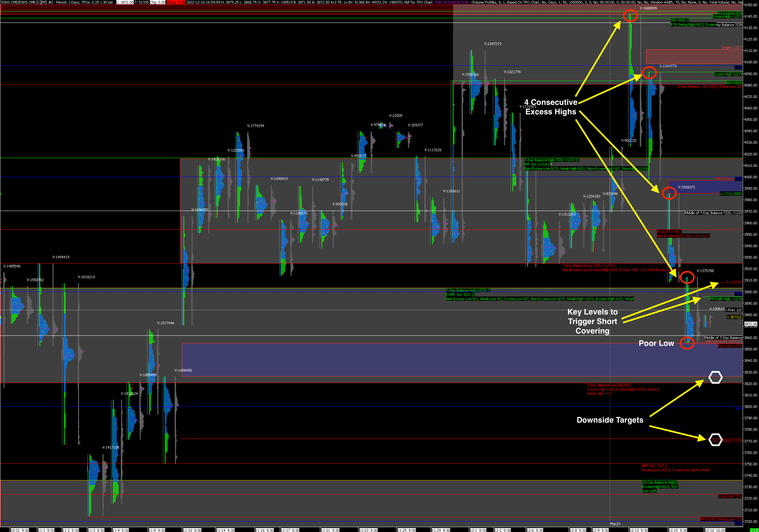Click the lower white hexagon near 3770
The width and height of the screenshot is (759, 532).
click(715, 440)
